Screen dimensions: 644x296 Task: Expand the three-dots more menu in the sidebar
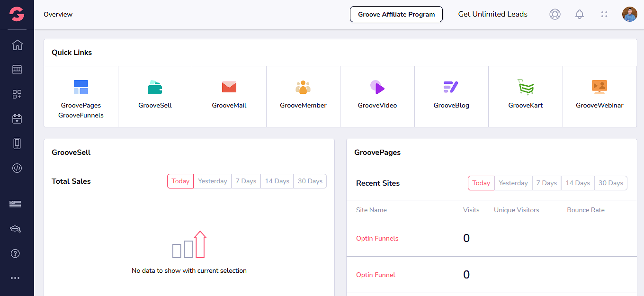coord(15,278)
